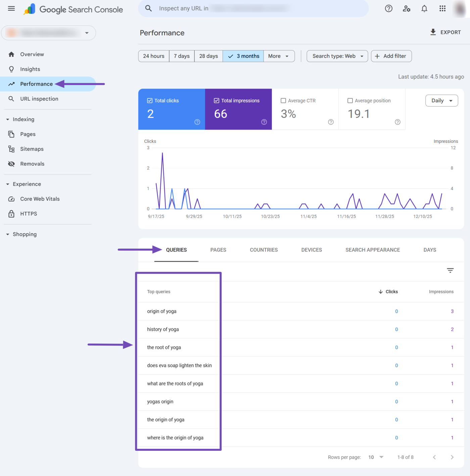Click the Export download icon
470x476 pixels.
433,32
